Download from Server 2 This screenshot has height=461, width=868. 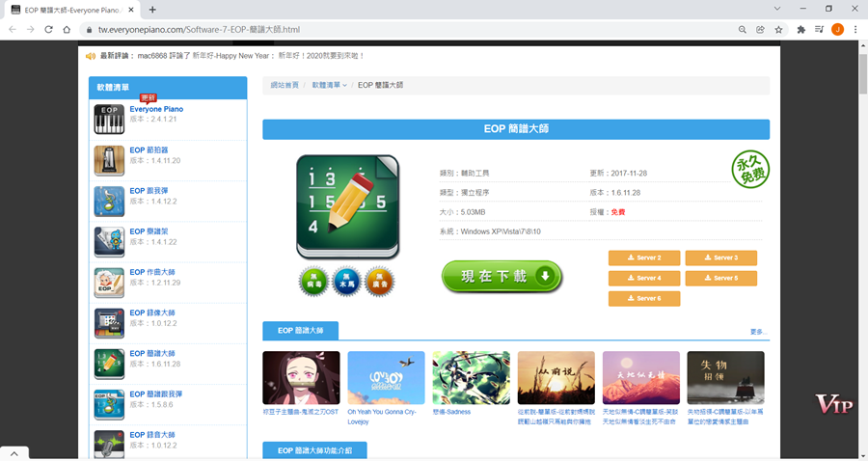pyautogui.click(x=644, y=258)
